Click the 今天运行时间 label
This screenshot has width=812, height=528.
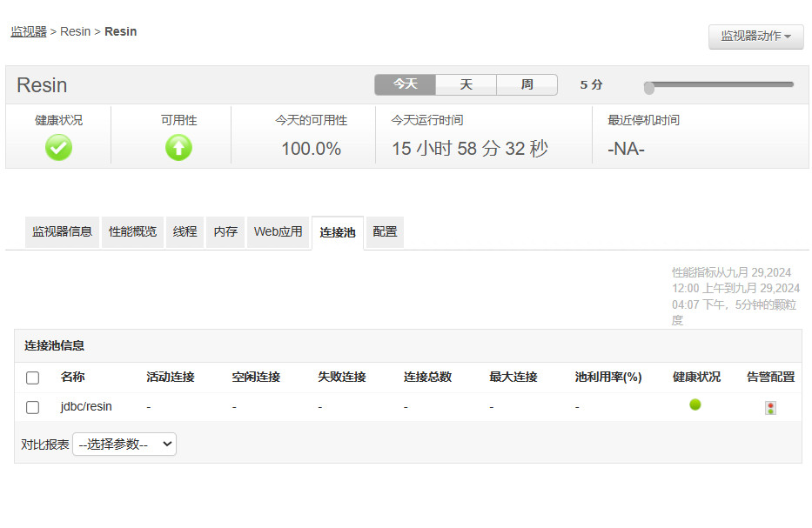pos(427,120)
